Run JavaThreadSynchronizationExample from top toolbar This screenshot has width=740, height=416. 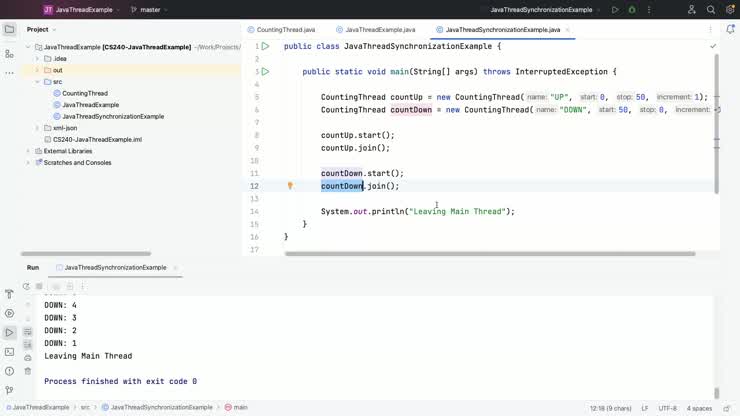[614, 9]
